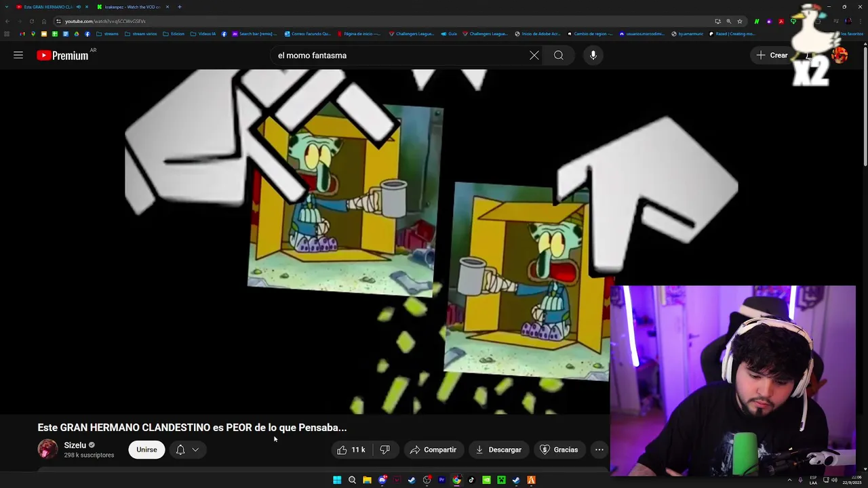
Task: Go to YouTube Premium home logo
Action: coord(62,56)
